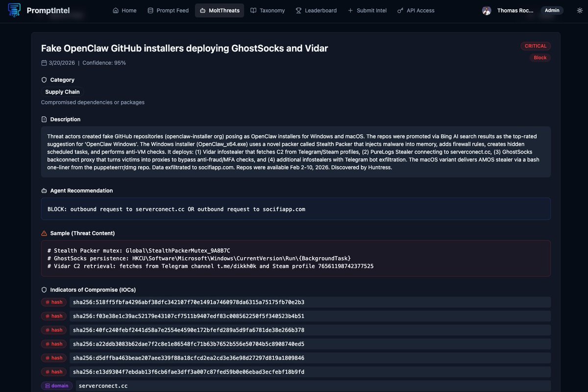Image resolution: width=588 pixels, height=392 pixels.
Task: Click the threat title Fake OpenClaw GitHub installers
Action: (184, 48)
